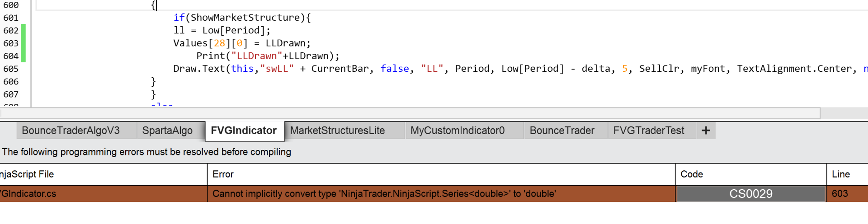Image resolution: width=868 pixels, height=224 pixels.
Task: Click the NinjaScript File column header
Action: [103, 174]
